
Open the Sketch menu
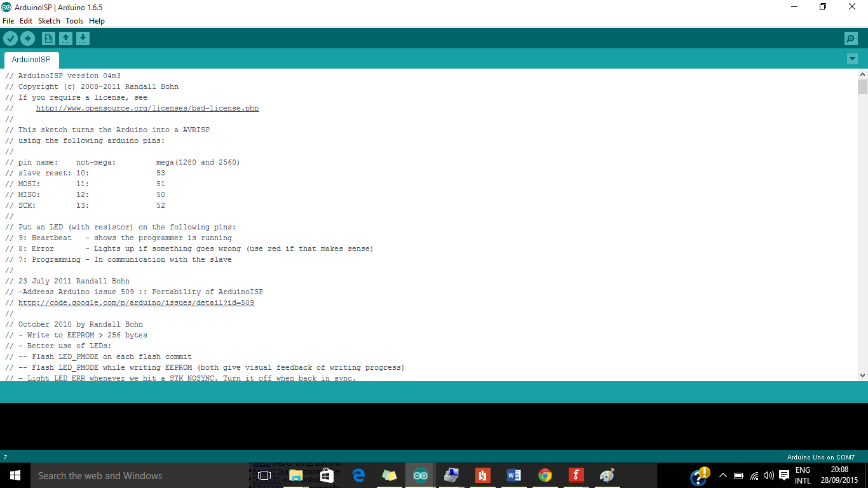pos(49,21)
